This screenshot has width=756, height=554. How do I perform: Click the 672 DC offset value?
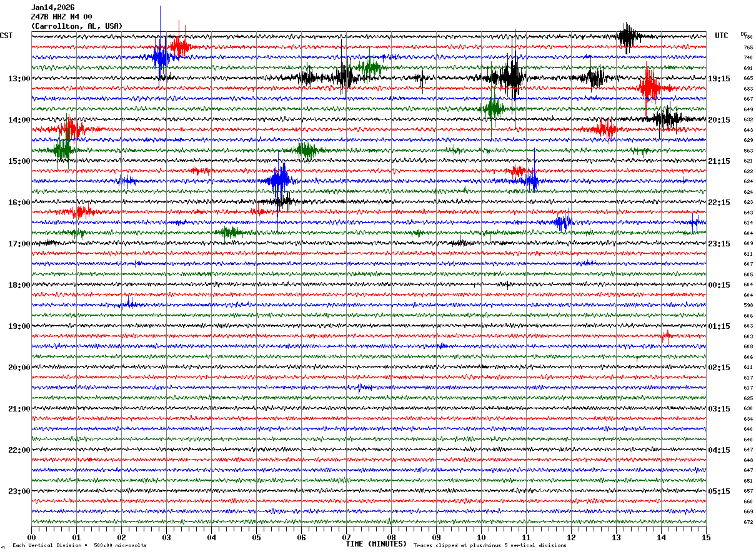click(x=748, y=522)
